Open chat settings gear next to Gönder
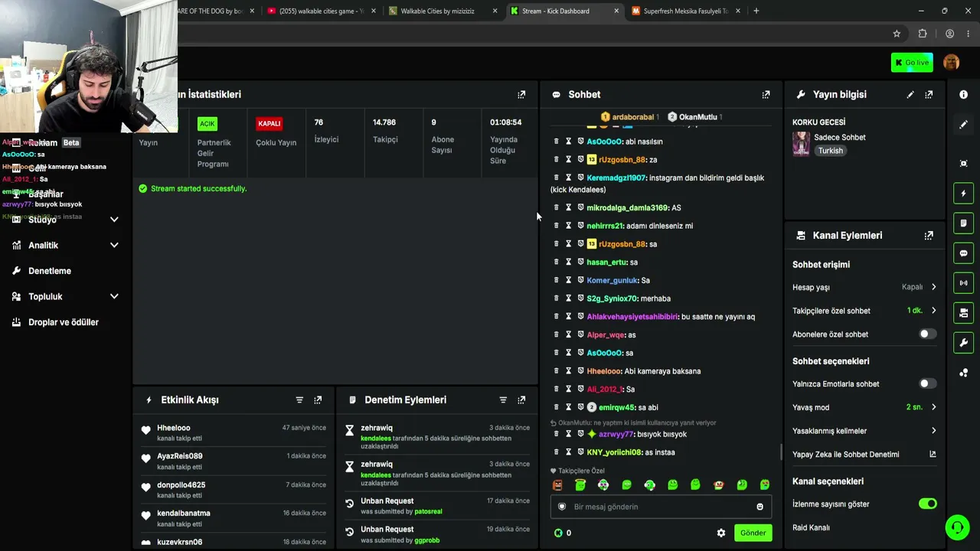 (720, 533)
